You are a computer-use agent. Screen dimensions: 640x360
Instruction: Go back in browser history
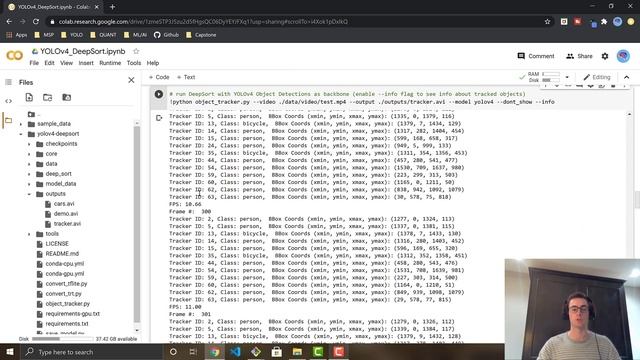point(9,22)
